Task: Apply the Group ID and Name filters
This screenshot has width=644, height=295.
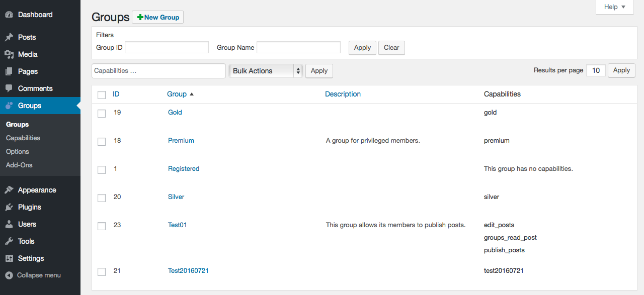Action: [362, 48]
